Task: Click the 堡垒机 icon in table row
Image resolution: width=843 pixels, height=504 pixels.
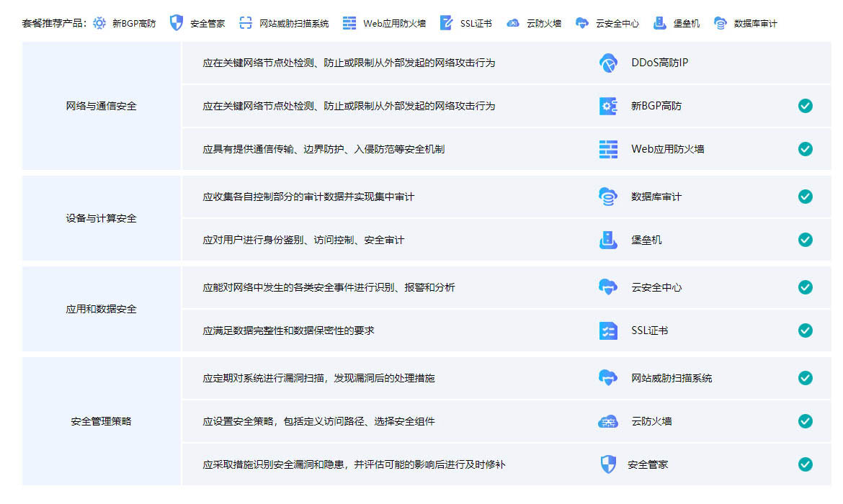Action: tap(608, 240)
